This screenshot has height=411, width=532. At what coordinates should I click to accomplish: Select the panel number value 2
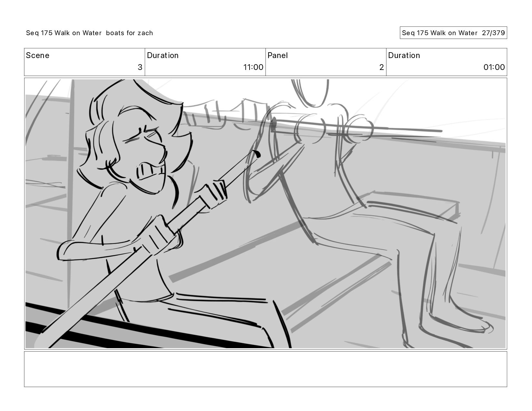[381, 67]
